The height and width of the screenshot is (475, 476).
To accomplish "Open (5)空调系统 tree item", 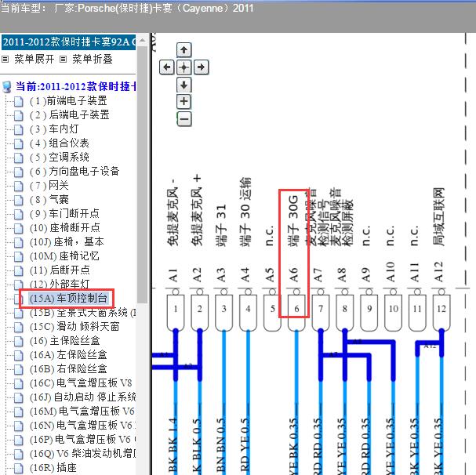I will pos(59,158).
